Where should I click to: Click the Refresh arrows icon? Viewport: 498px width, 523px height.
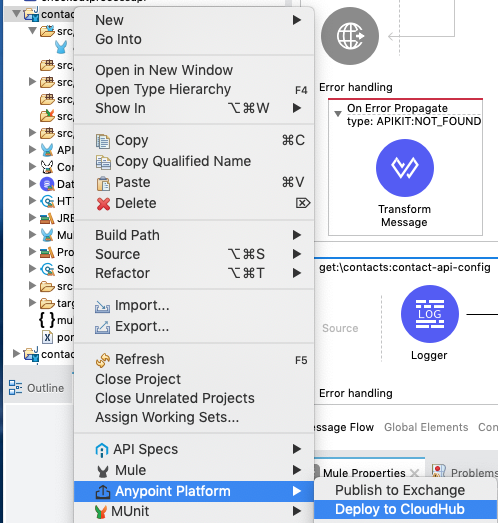[x=103, y=360]
